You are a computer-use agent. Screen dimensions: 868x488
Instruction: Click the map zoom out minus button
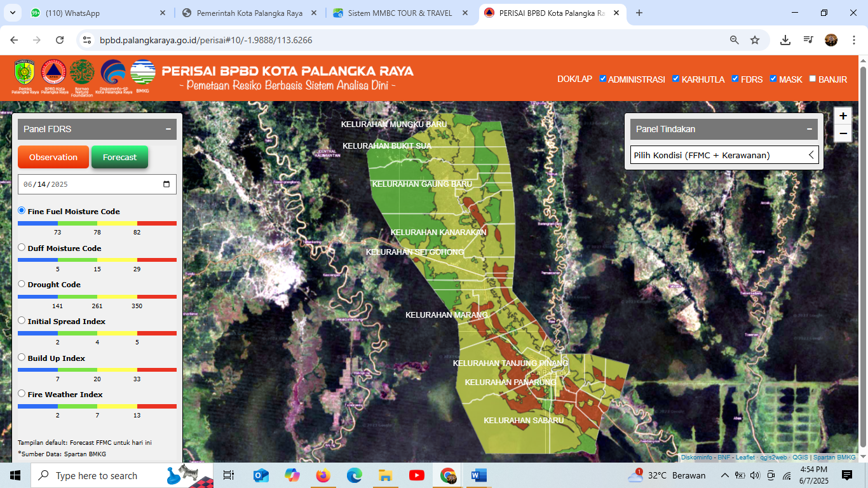[x=843, y=133]
